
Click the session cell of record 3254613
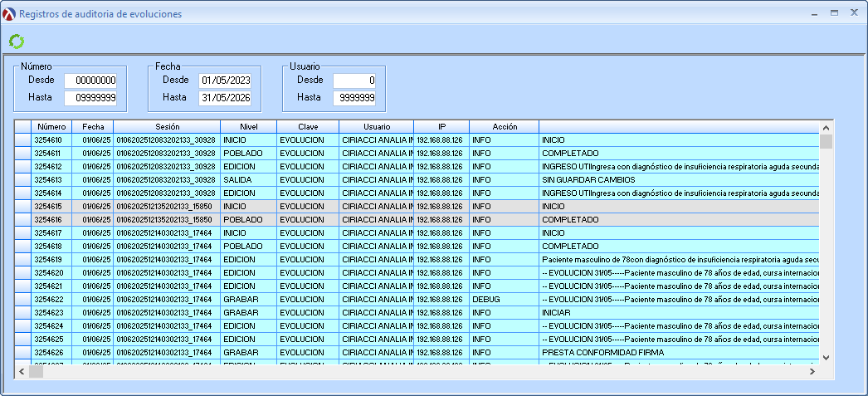pyautogui.click(x=167, y=180)
